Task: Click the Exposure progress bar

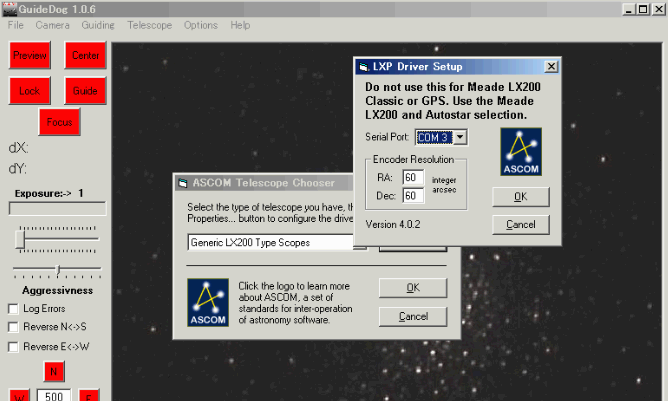Action: [x=57, y=208]
